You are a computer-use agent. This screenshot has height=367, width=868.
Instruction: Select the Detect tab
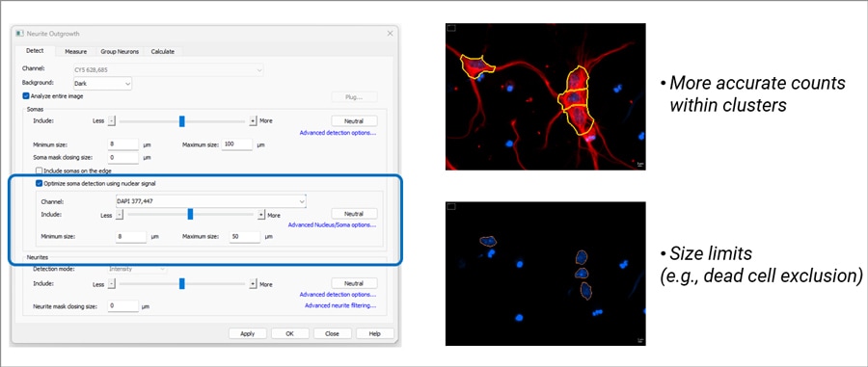point(35,51)
